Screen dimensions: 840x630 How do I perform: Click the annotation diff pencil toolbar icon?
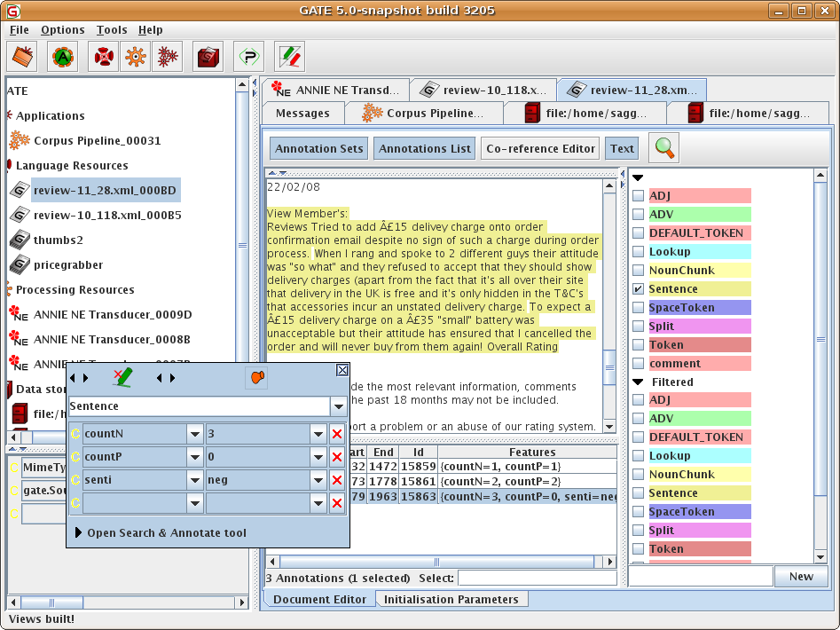tap(290, 56)
